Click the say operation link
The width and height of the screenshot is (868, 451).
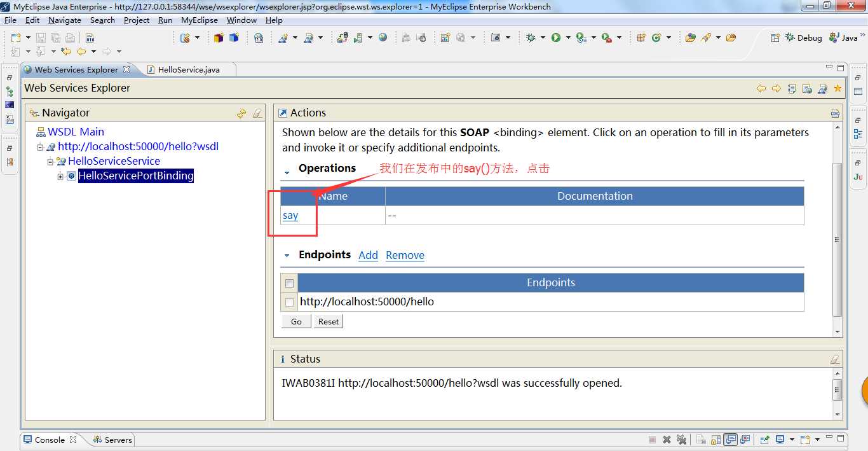[290, 215]
